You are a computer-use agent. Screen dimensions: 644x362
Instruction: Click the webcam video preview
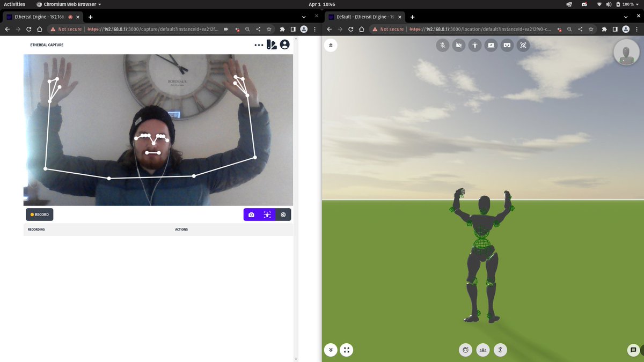[x=158, y=130]
